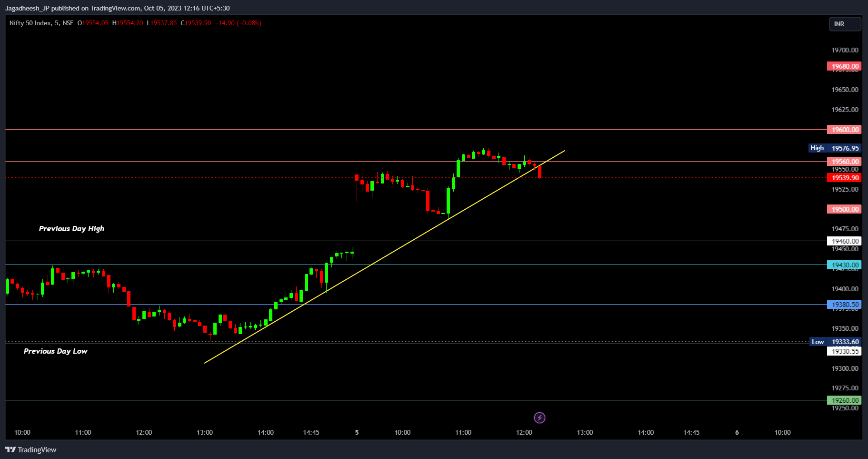868x459 pixels.
Task: Click the 19500.00 price line label
Action: (844, 209)
